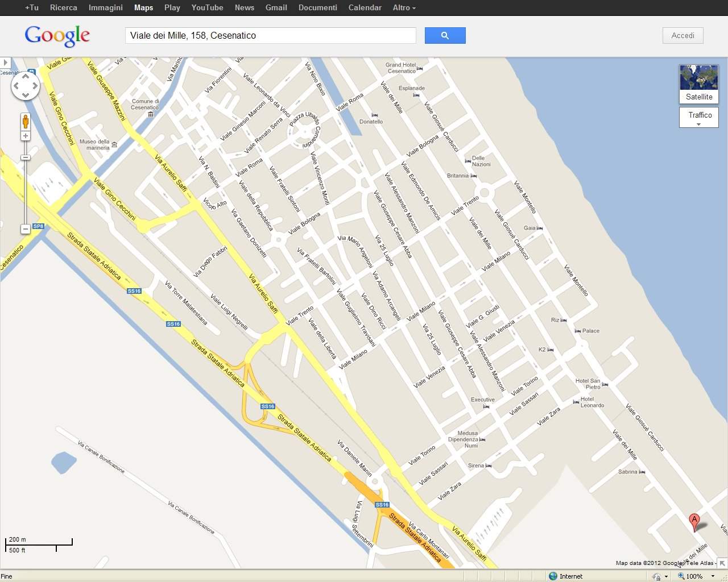The image size is (728, 582).
Task: Open the pan navigation compass control
Action: coord(26,86)
